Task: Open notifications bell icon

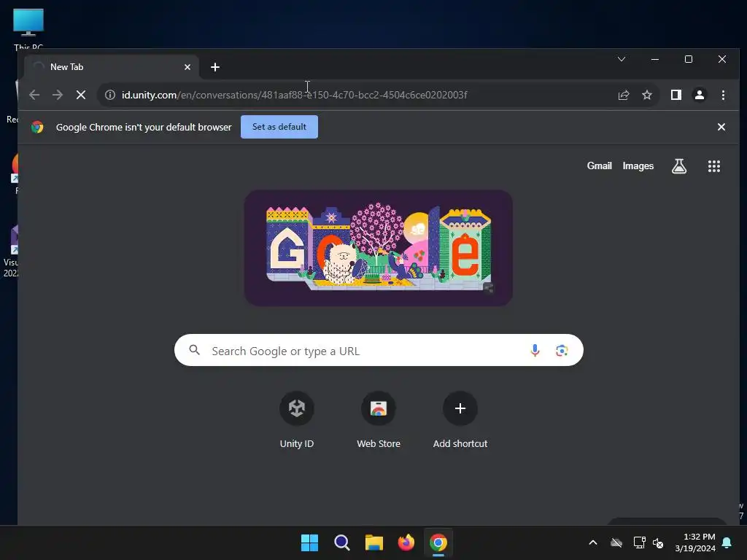Action: click(727, 542)
